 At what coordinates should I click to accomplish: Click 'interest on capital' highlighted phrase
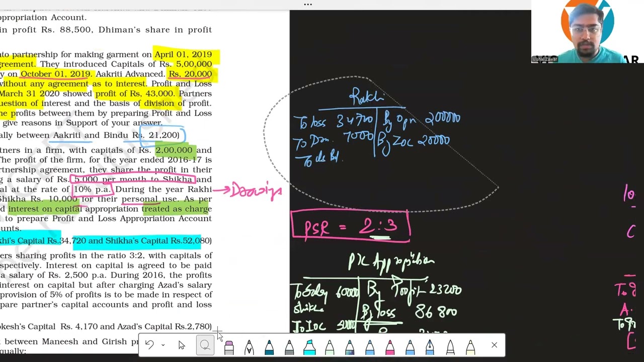click(x=44, y=209)
